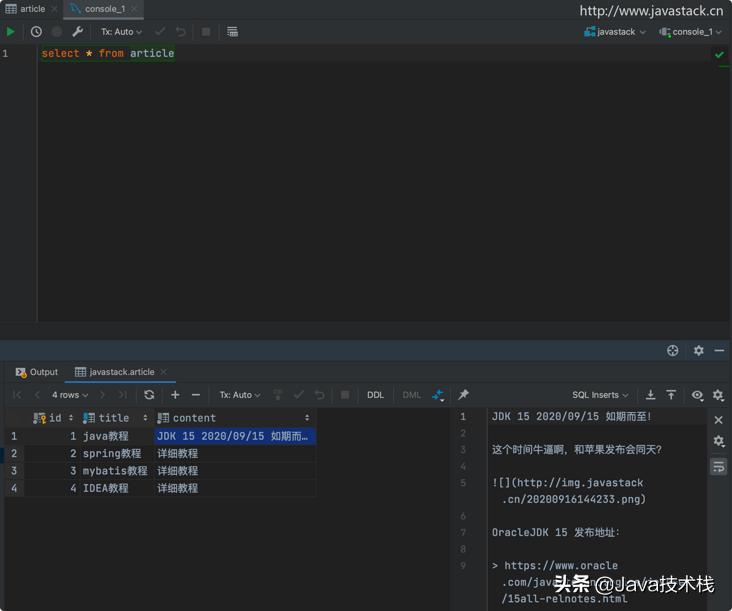
Task: Open the javastack schema dropdown
Action: pyautogui.click(x=615, y=32)
